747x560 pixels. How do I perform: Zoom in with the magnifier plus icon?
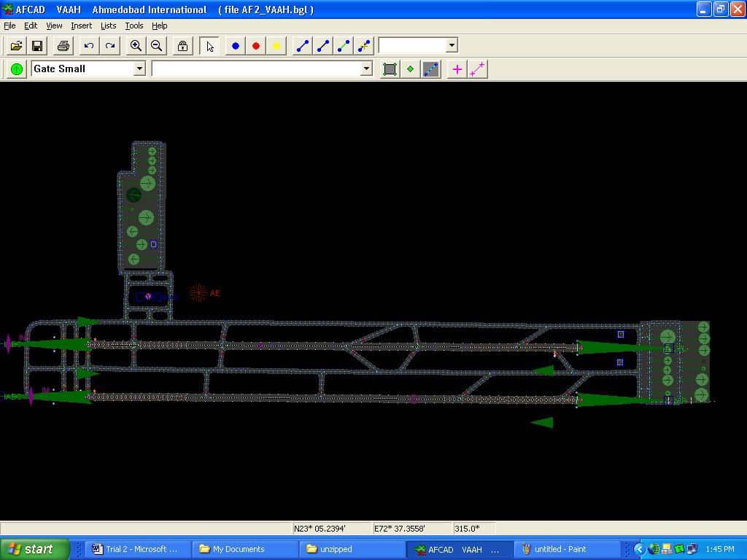136,46
